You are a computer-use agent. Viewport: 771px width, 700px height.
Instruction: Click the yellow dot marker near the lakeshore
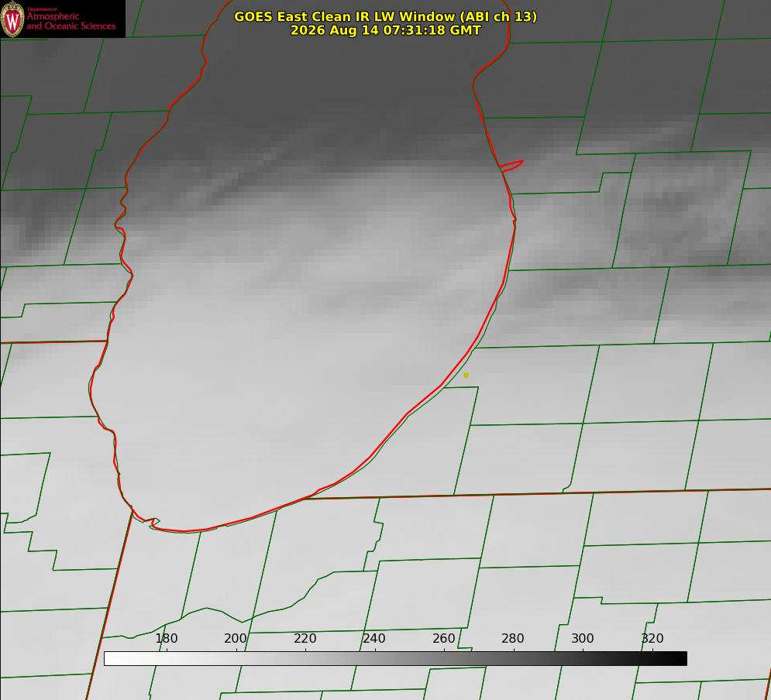click(x=466, y=375)
